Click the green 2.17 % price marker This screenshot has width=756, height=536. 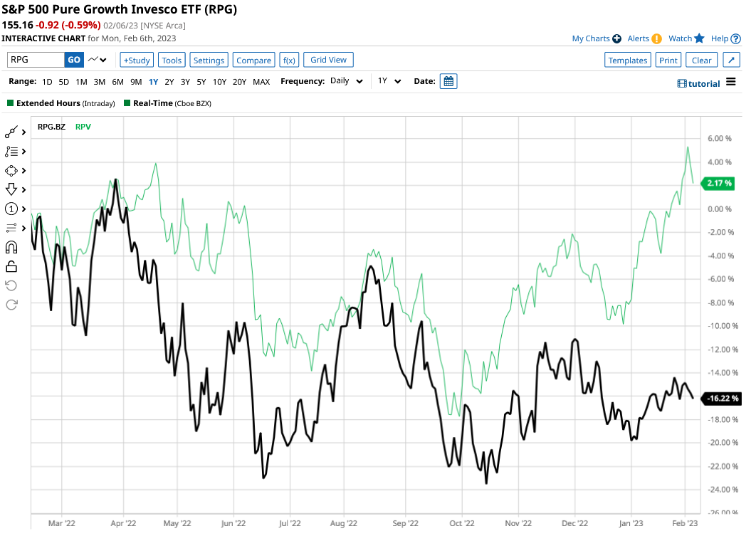pos(718,183)
